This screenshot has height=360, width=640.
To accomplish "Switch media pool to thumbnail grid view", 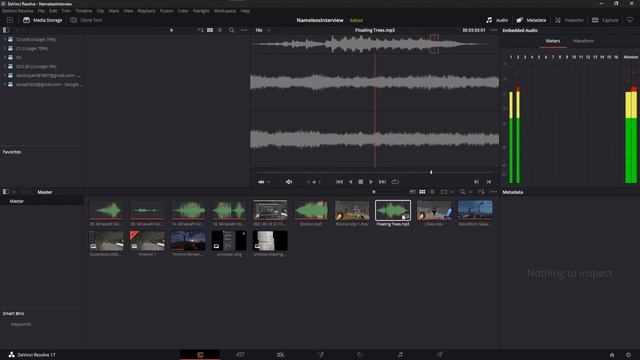I will click(422, 192).
